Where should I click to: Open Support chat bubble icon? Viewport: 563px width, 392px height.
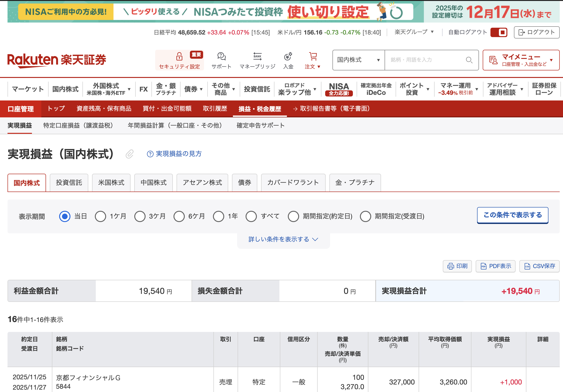221,56
